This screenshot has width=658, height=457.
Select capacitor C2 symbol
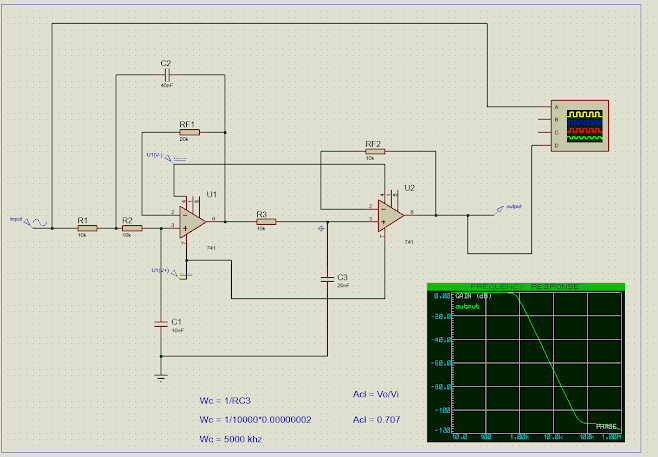pyautogui.click(x=167, y=75)
